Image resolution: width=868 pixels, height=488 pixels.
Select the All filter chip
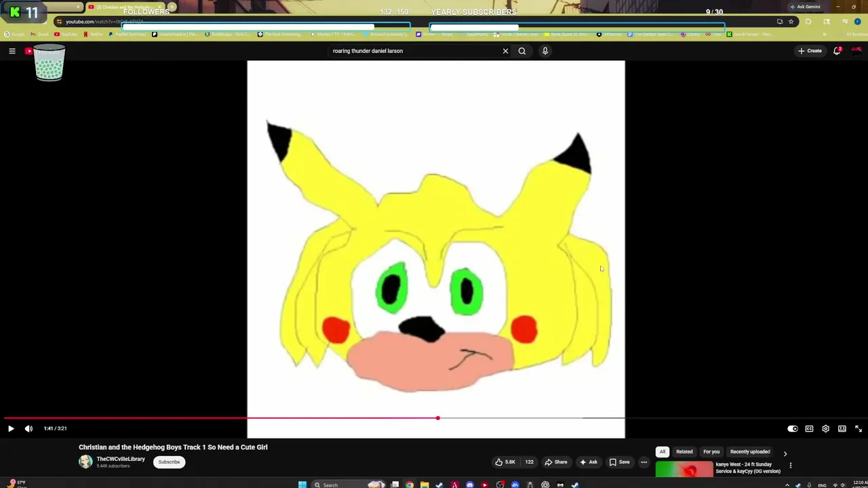663,451
